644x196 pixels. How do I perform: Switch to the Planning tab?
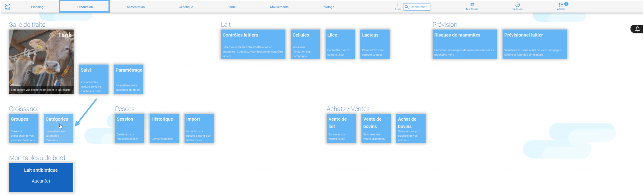(x=37, y=7)
